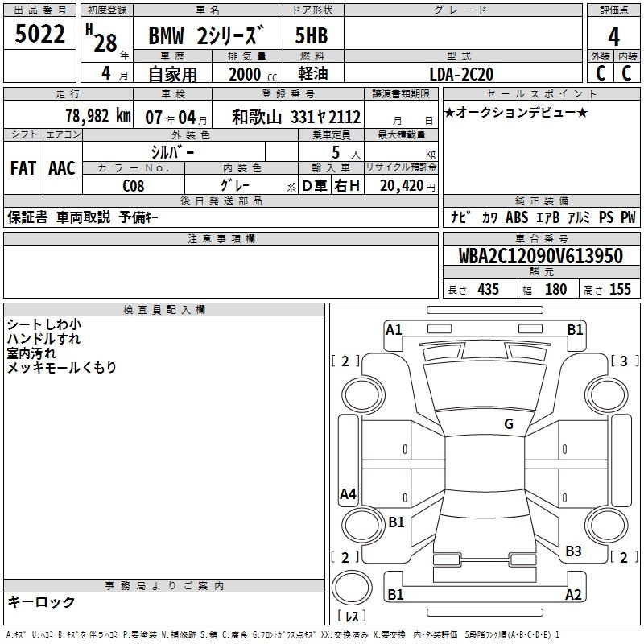Click the 車台番号 header
This screenshot has width=644, height=644.
541,238
